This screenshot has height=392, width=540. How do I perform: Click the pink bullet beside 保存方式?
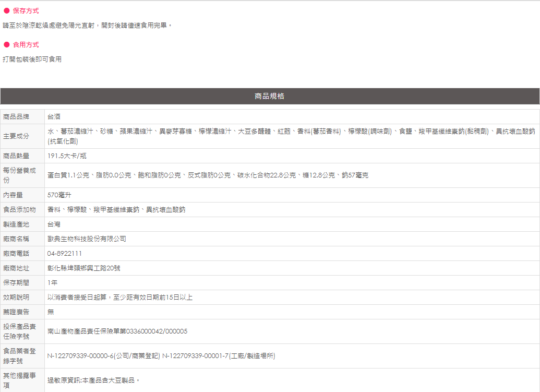point(7,11)
